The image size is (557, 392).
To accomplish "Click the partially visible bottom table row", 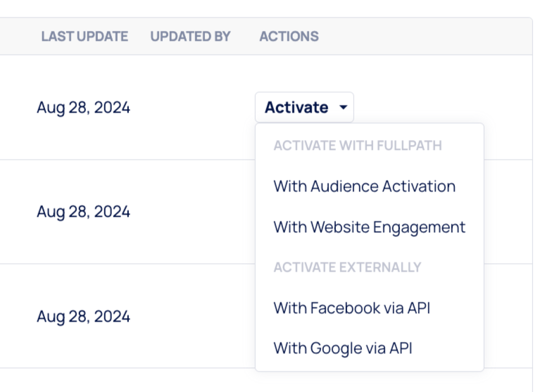I will pos(141,381).
